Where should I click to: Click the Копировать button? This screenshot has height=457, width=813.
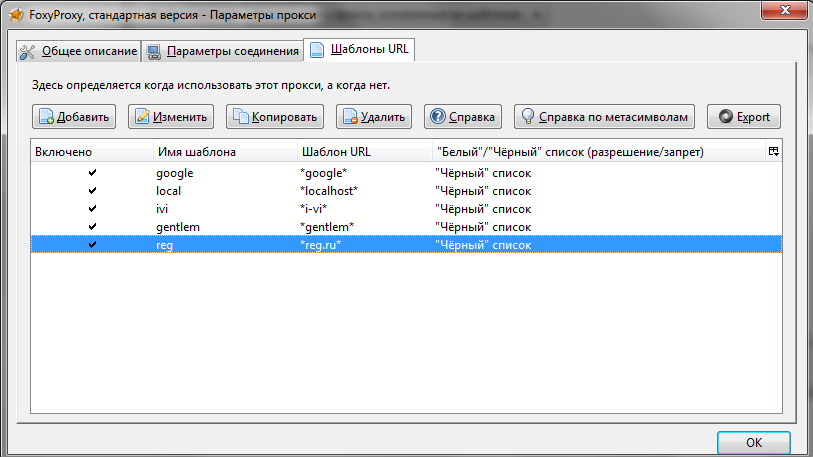(x=275, y=117)
